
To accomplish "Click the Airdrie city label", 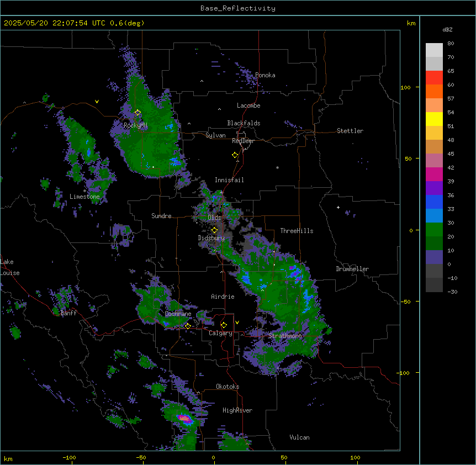I will point(223,297).
